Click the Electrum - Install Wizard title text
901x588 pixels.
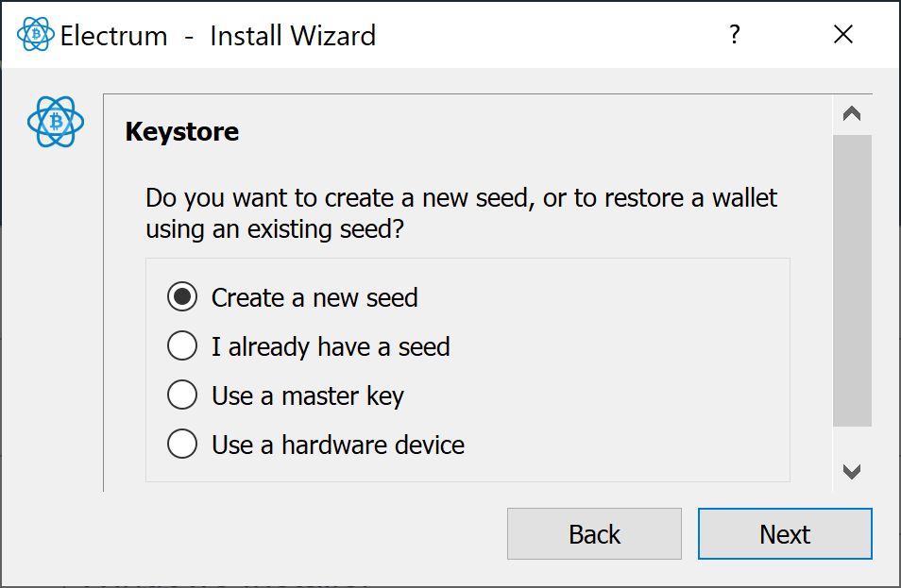tap(217, 36)
